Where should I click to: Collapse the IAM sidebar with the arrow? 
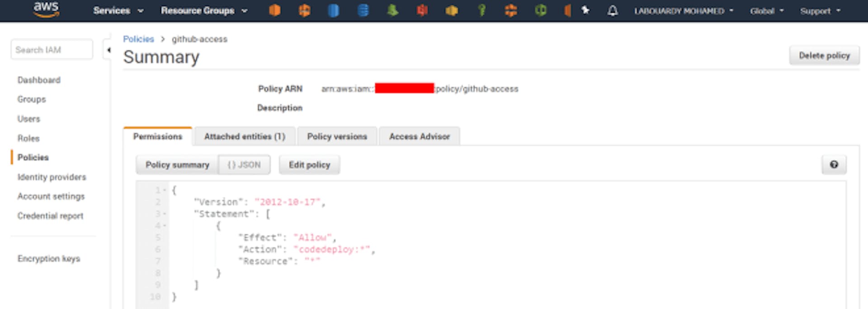click(x=108, y=50)
